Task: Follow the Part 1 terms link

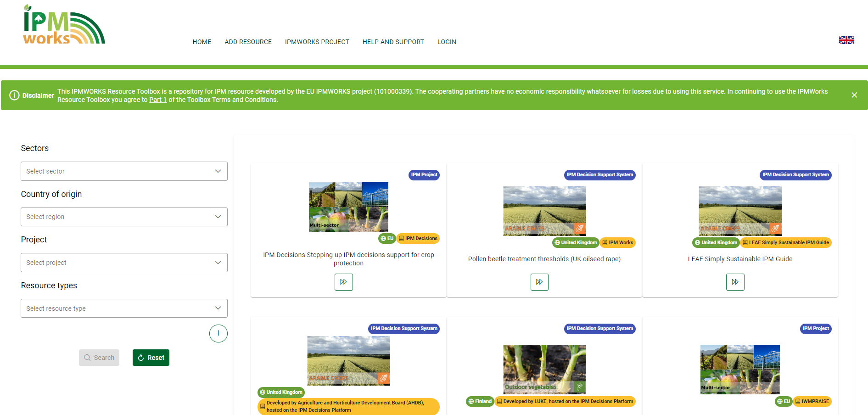Action: 157,99
